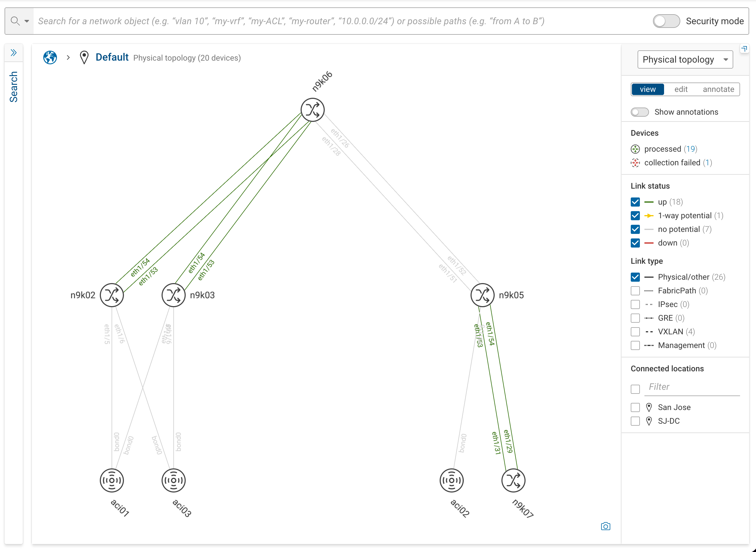Image resolution: width=756 pixels, height=552 pixels.
Task: Click the n9k06 switch node
Action: click(313, 110)
